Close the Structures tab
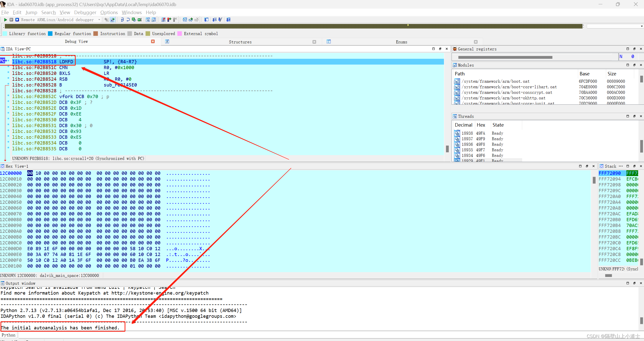The height and width of the screenshot is (341, 644). click(314, 42)
